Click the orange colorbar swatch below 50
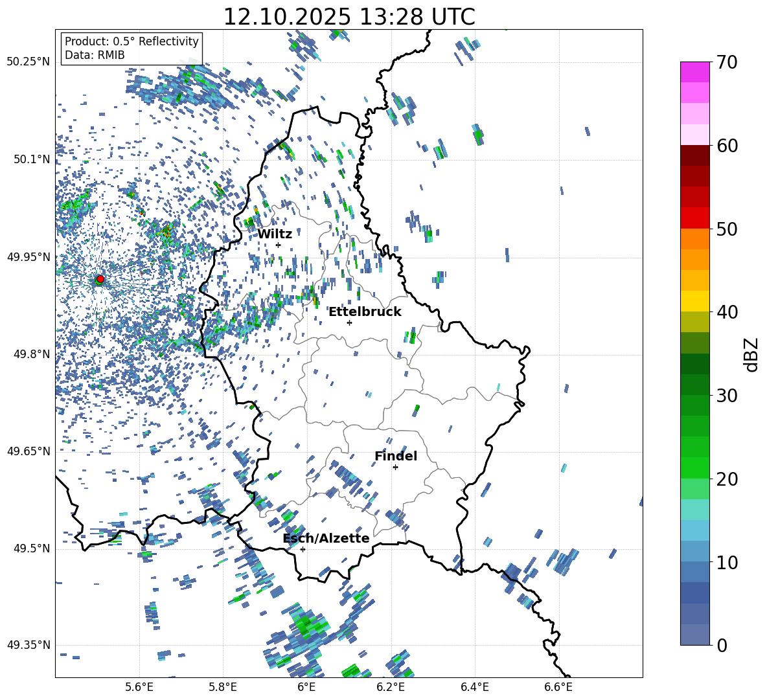This screenshot has width=767, height=700. click(x=694, y=238)
